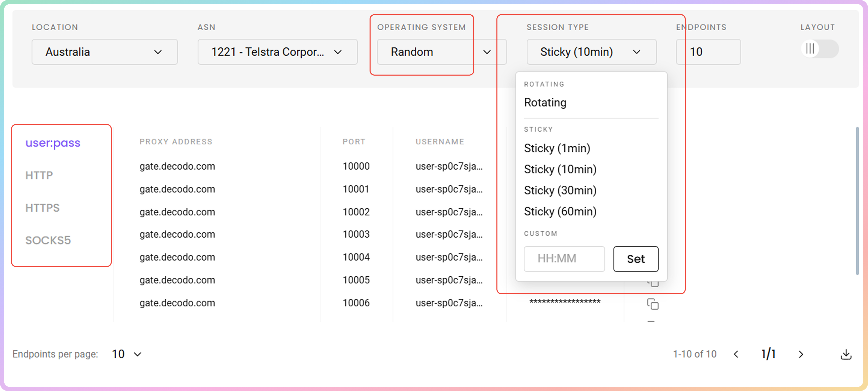Screen dimensions: 868x391
Task: Go to the previous page arrow
Action: (736, 354)
